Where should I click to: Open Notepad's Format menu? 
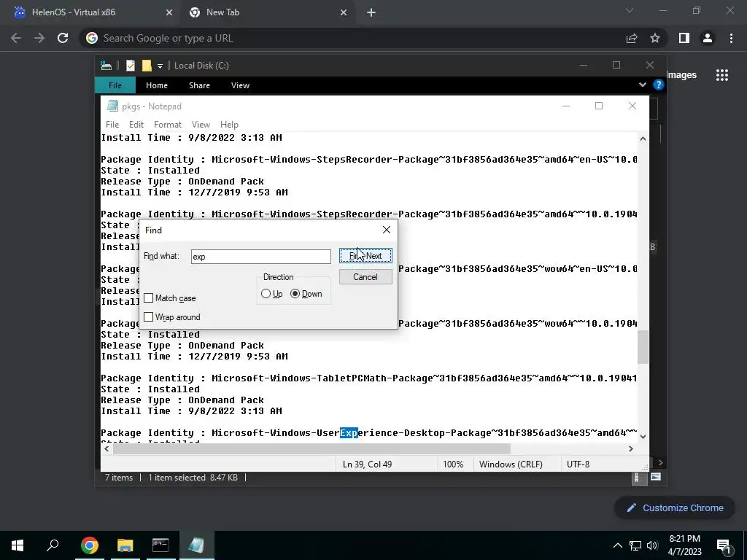168,124
